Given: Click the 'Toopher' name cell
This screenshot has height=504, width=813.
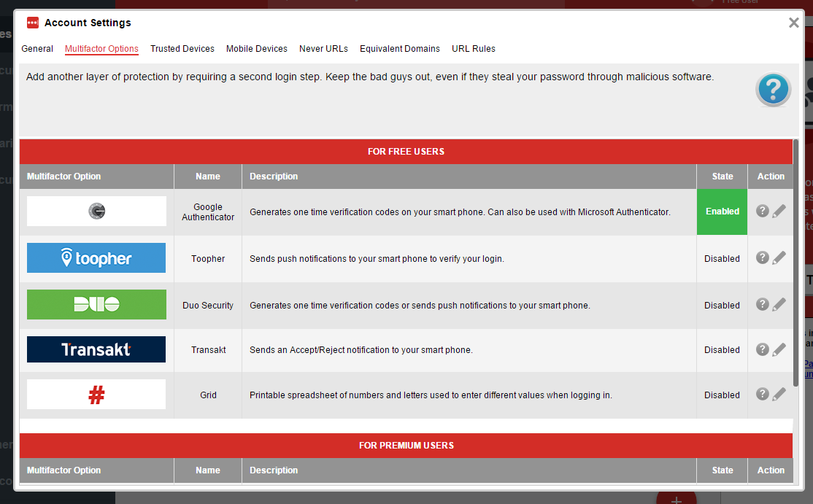Looking at the screenshot, I should (208, 258).
